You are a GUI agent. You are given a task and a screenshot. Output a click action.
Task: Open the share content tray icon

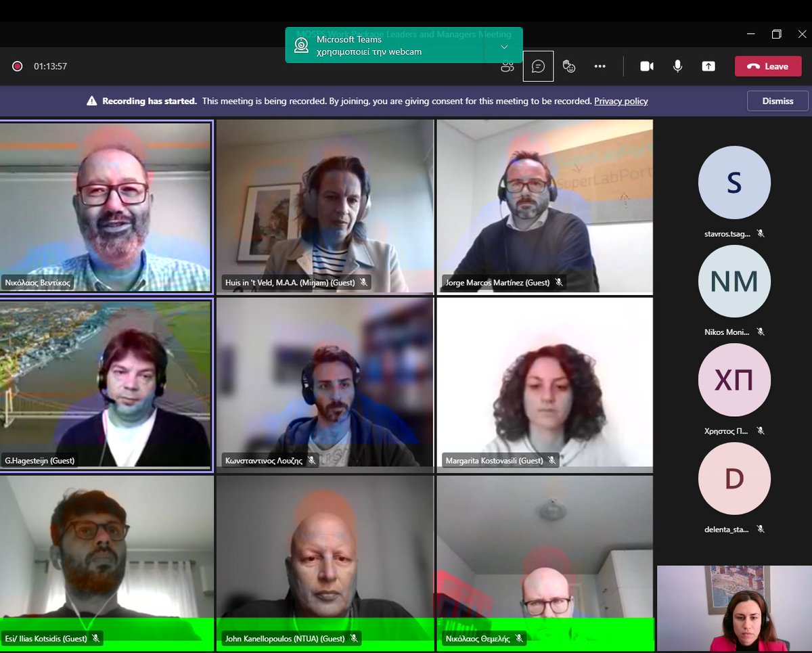[708, 66]
